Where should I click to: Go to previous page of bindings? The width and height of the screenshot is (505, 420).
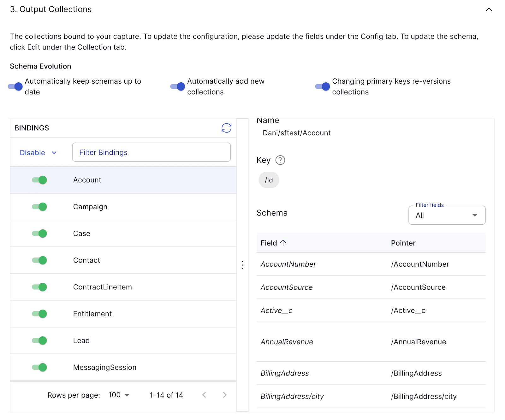coord(204,395)
